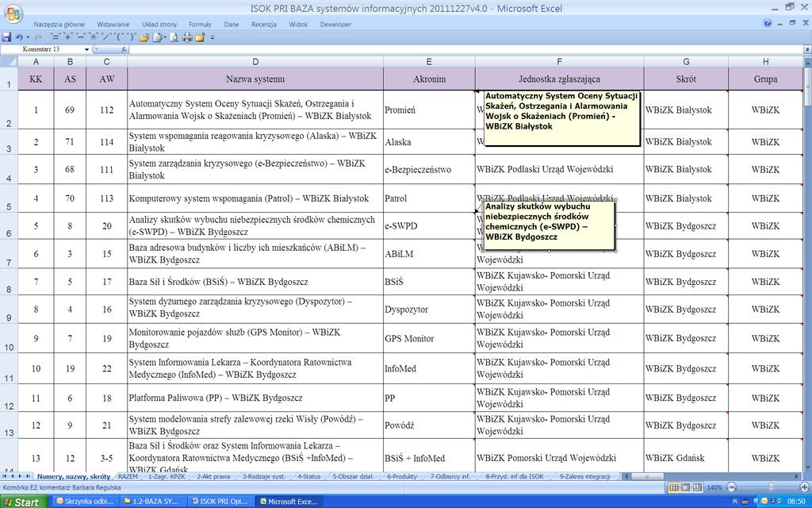Select Normal view in status bar

click(x=674, y=487)
